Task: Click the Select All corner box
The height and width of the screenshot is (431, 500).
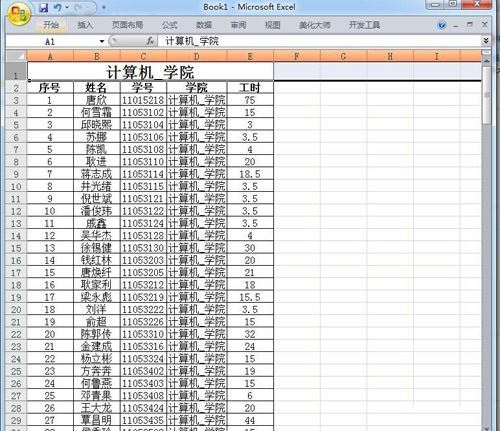Action: tap(16, 56)
